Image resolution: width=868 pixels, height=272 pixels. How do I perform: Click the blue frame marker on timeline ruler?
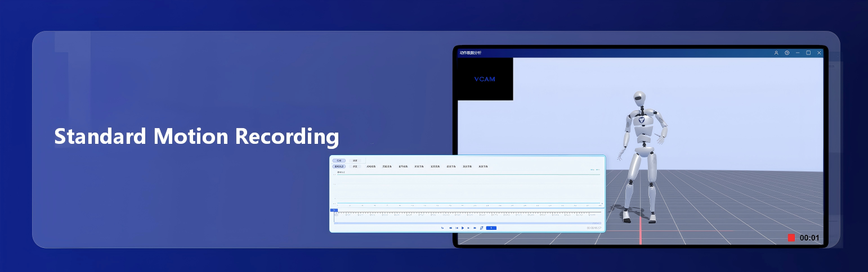[334, 210]
